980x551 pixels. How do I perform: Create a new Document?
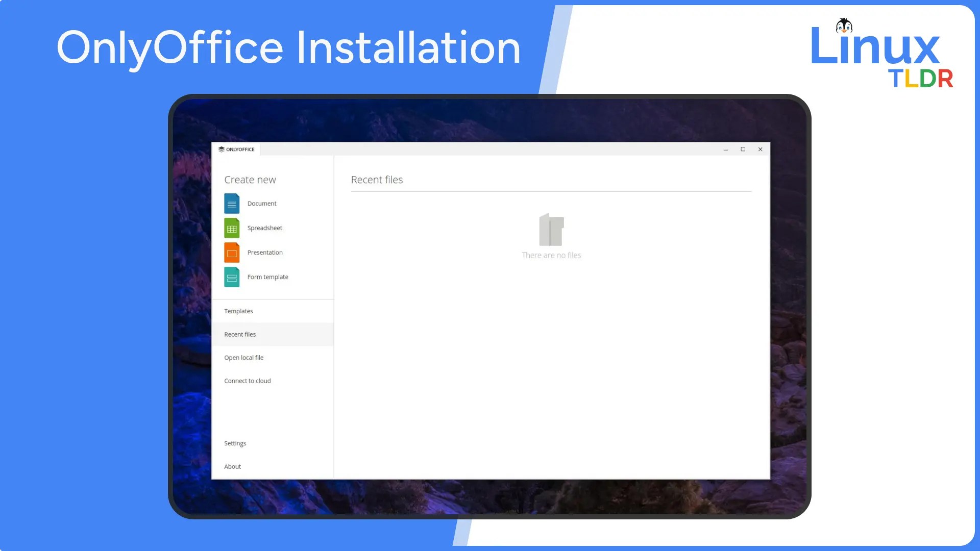[262, 203]
